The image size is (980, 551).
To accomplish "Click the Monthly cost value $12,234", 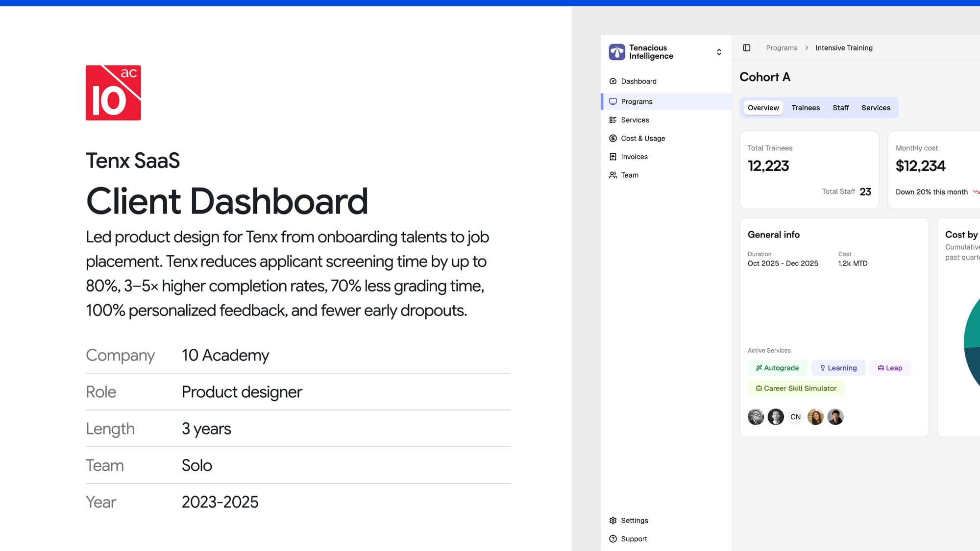I will click(920, 166).
